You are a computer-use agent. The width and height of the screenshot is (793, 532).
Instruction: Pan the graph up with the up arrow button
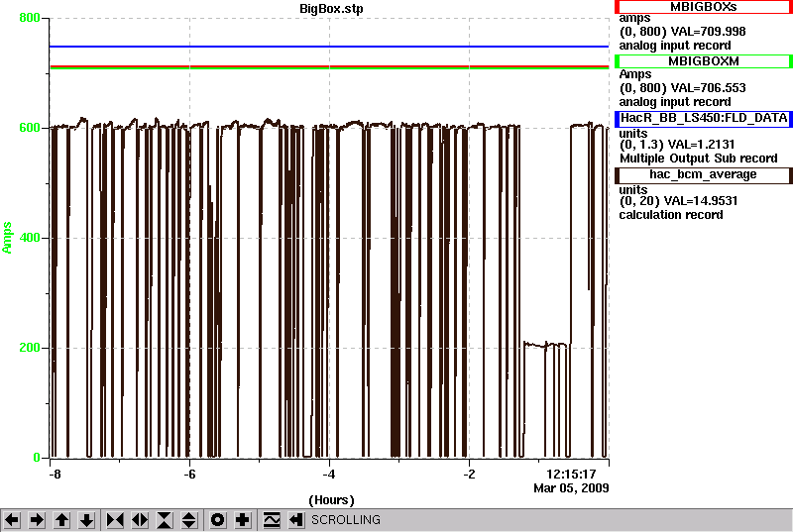pos(61,520)
